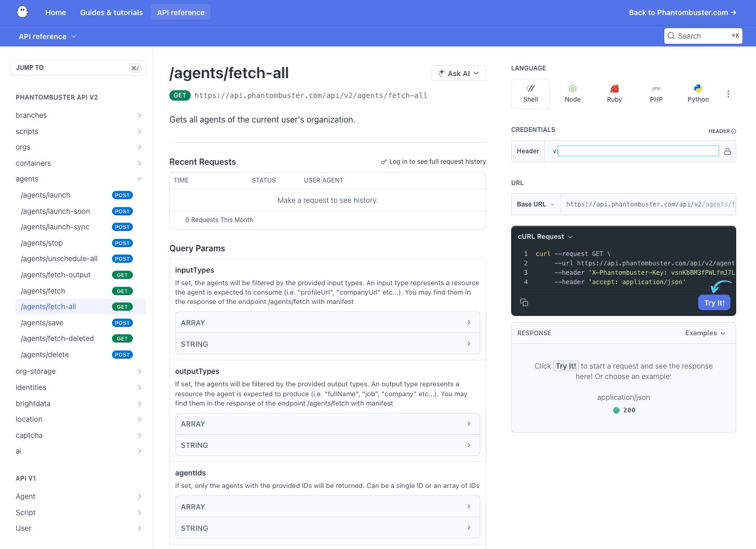Expand the brightdata section
Screen dimensions: 756x549
(81, 404)
